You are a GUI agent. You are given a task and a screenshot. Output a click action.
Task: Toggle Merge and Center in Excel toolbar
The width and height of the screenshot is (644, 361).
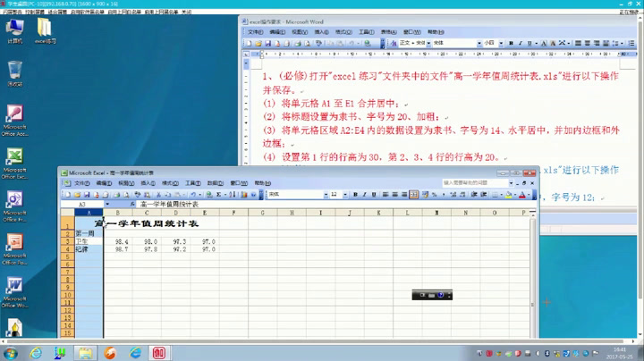coord(414,194)
